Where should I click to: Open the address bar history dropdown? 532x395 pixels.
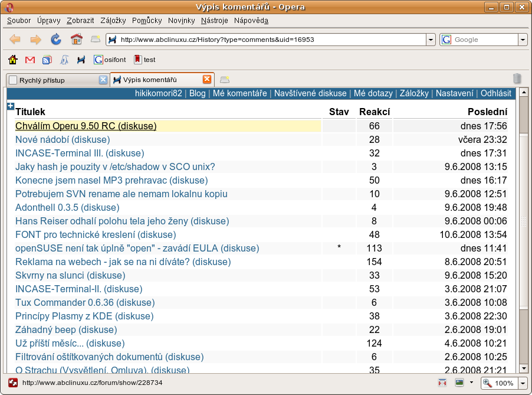point(431,40)
